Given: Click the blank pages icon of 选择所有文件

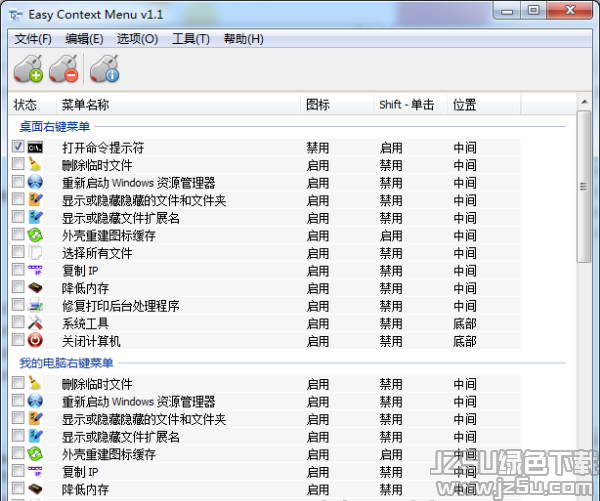Looking at the screenshot, I should [35, 253].
